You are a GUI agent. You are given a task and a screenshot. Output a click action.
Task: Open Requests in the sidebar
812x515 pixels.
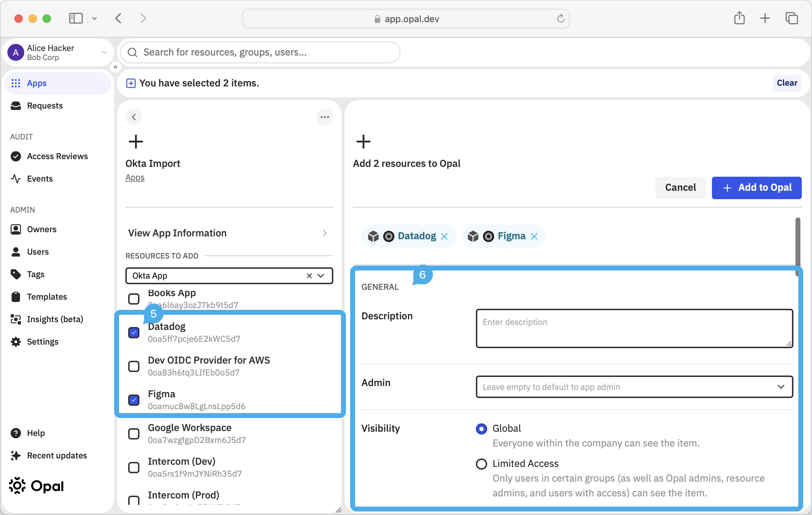click(45, 106)
